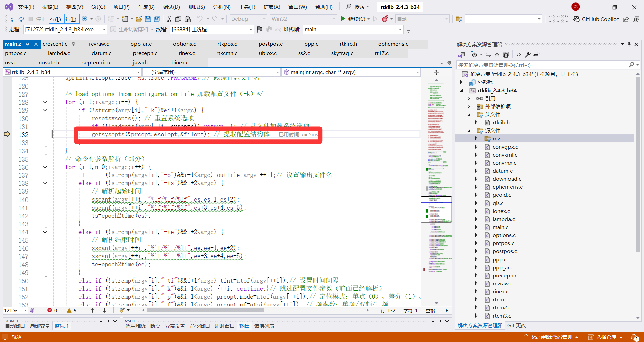
Task: Click 添加到源代码管理 in status bar
Action: [552, 337]
